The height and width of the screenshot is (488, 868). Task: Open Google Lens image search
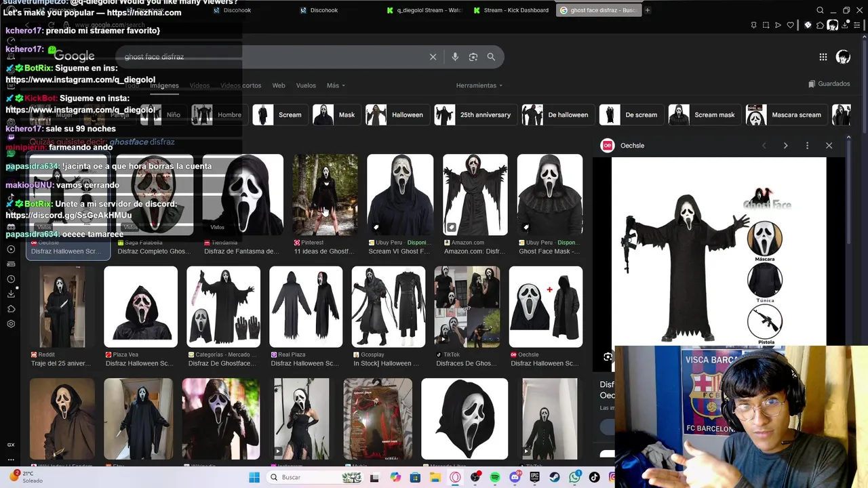(473, 57)
